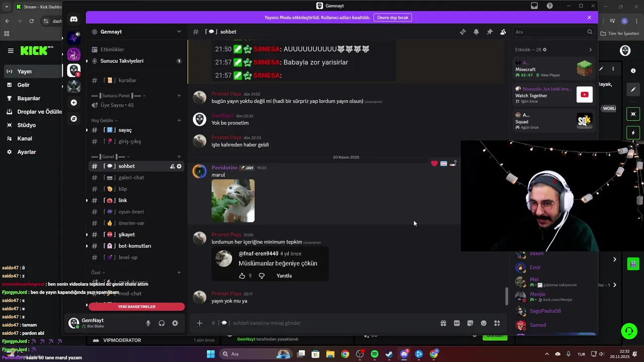Click the heart reaction on marul message
The height and width of the screenshot is (362, 644).
click(434, 163)
